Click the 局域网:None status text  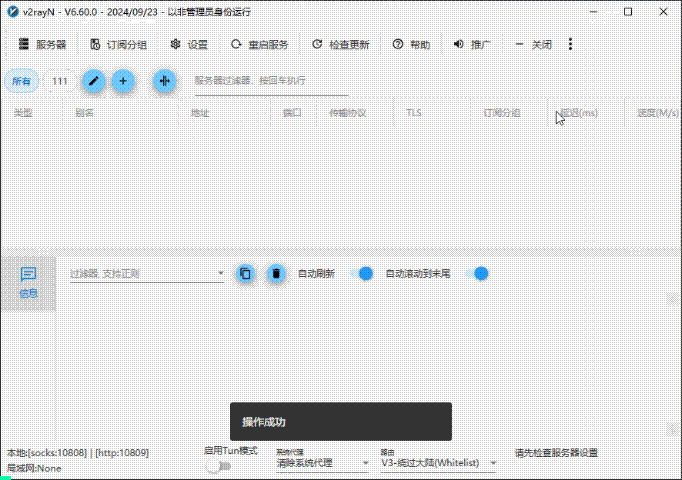34,468
